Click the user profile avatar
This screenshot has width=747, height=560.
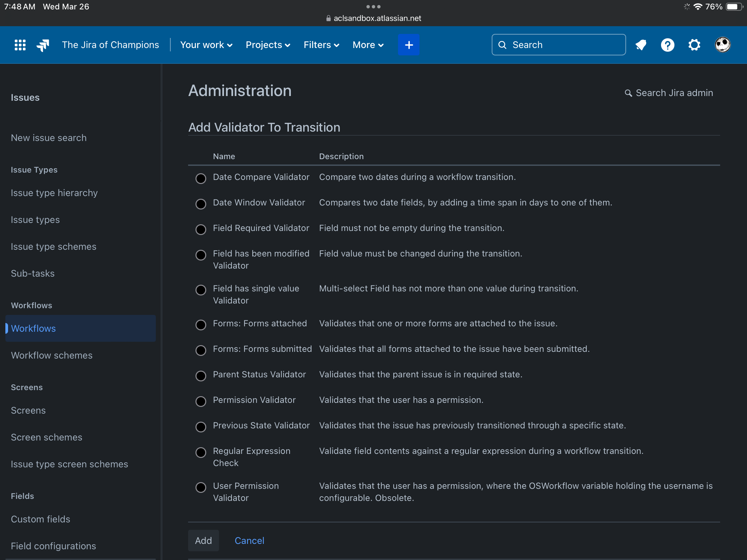point(722,45)
